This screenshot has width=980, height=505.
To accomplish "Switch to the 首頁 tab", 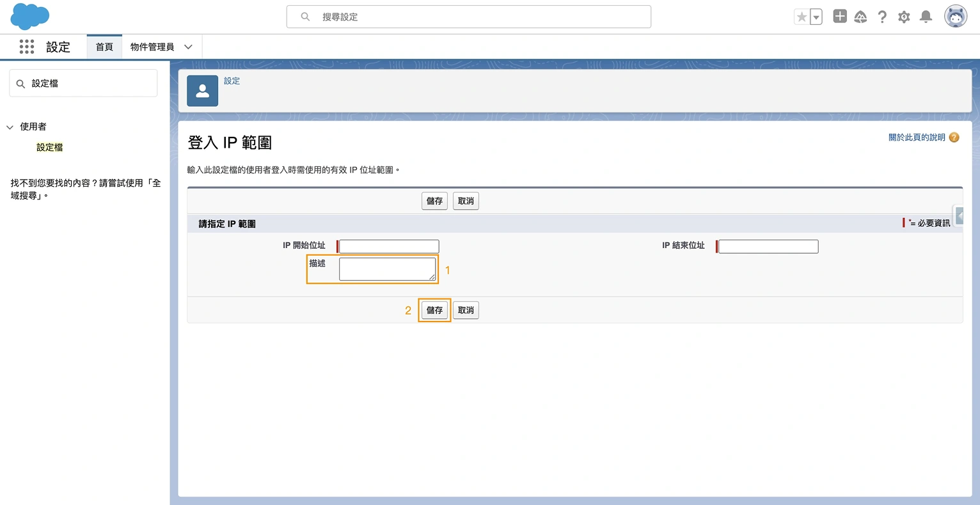I will pyautogui.click(x=104, y=47).
